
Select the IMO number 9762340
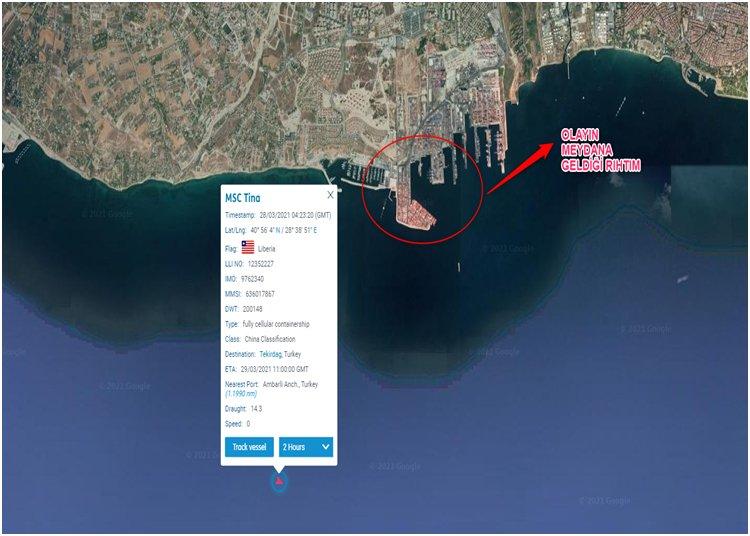click(252, 279)
